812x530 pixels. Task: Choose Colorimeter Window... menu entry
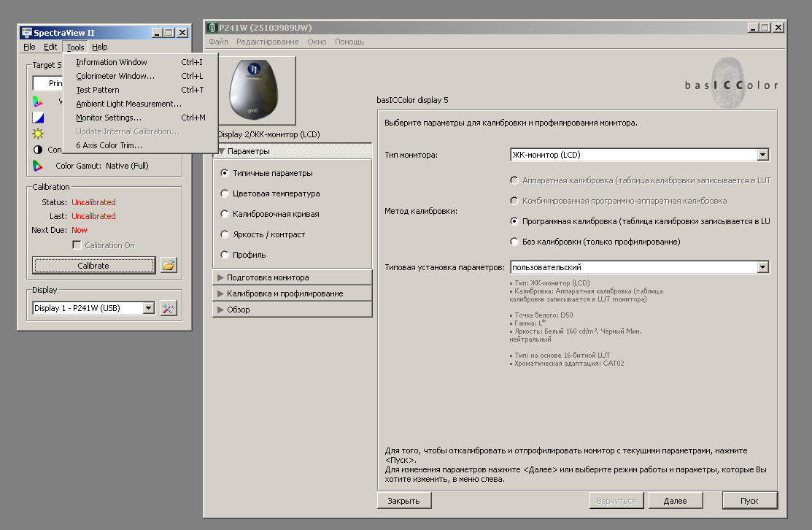pos(140,76)
